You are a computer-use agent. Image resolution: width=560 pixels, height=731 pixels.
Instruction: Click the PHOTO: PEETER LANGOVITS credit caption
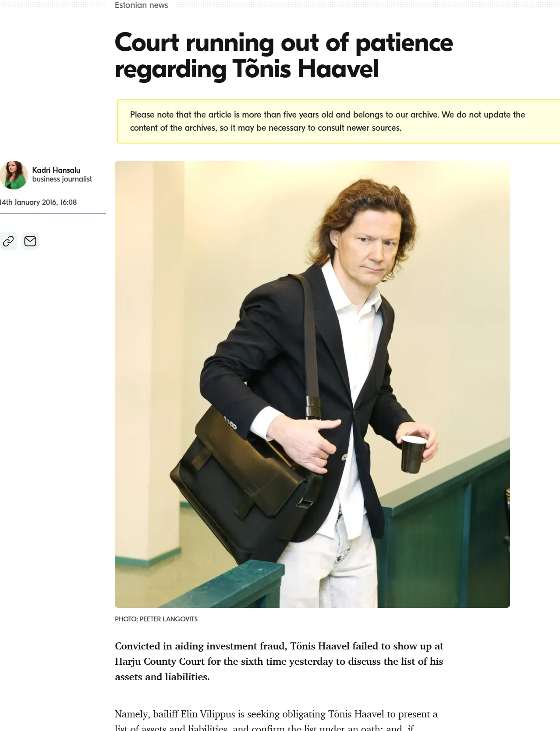156,619
